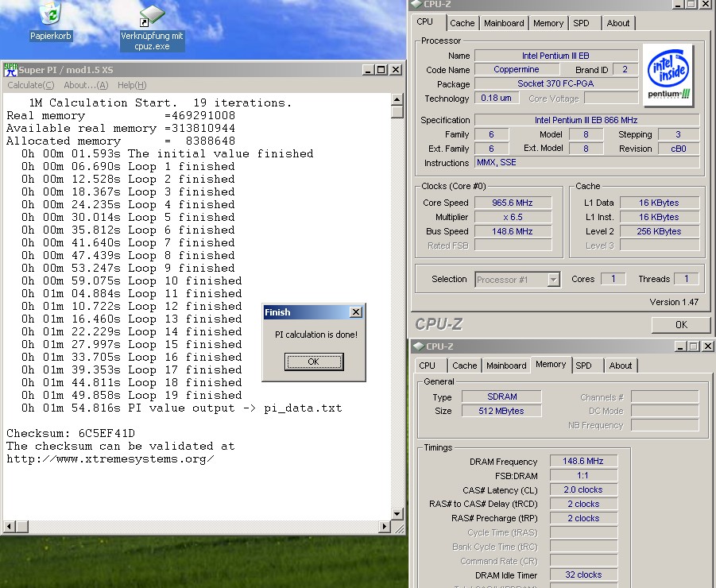The width and height of the screenshot is (716, 588).
Task: Click lower CPU-Z window title icon
Action: [418, 346]
